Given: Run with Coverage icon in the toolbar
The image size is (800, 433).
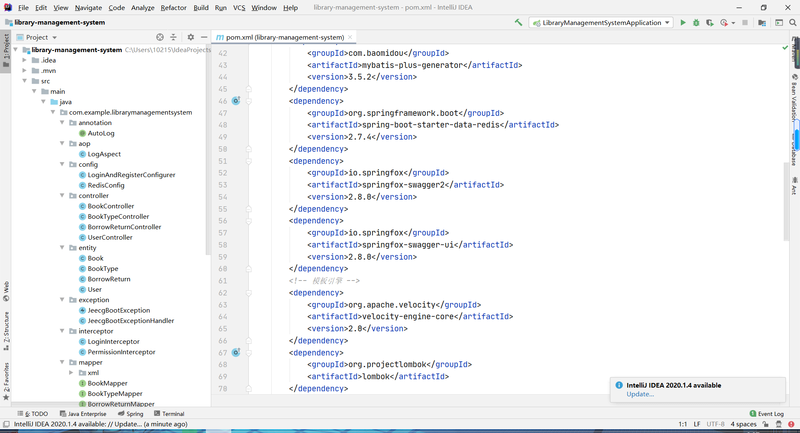Looking at the screenshot, I should coord(710,22).
